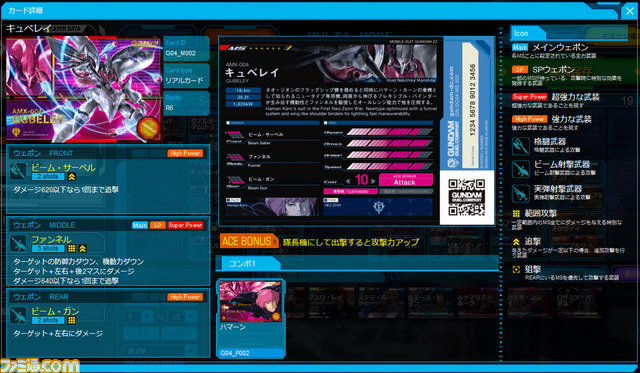Click the 格闘武器 legend icon
Viewport: 640px width, 373px height.
point(521,145)
